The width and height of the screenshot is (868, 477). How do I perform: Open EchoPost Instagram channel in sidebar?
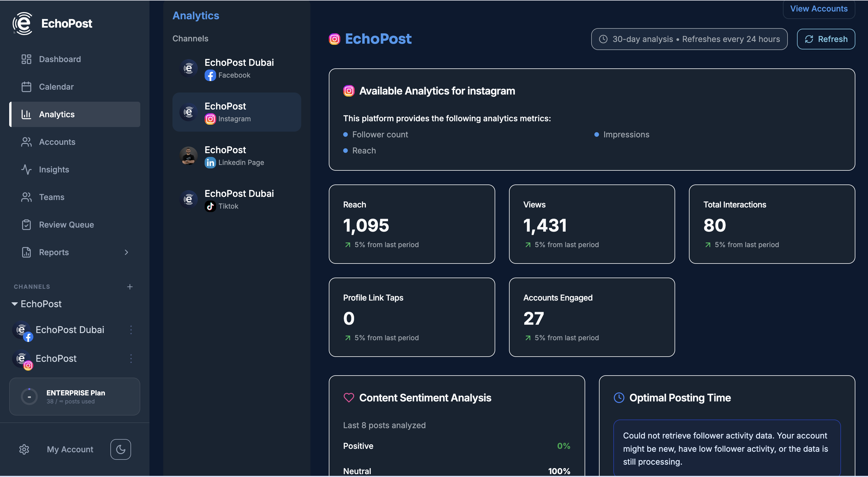(x=56, y=358)
